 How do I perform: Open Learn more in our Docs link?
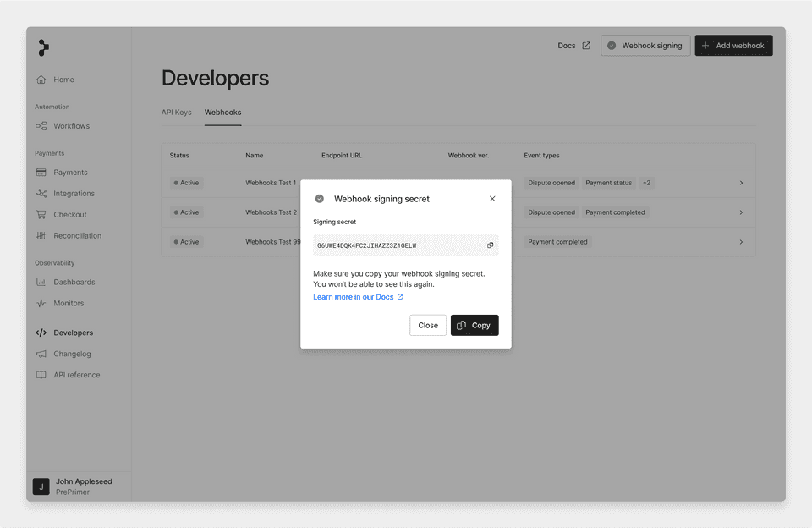coord(358,297)
